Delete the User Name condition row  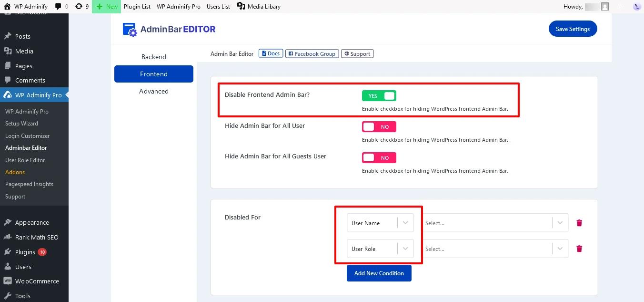click(x=579, y=223)
